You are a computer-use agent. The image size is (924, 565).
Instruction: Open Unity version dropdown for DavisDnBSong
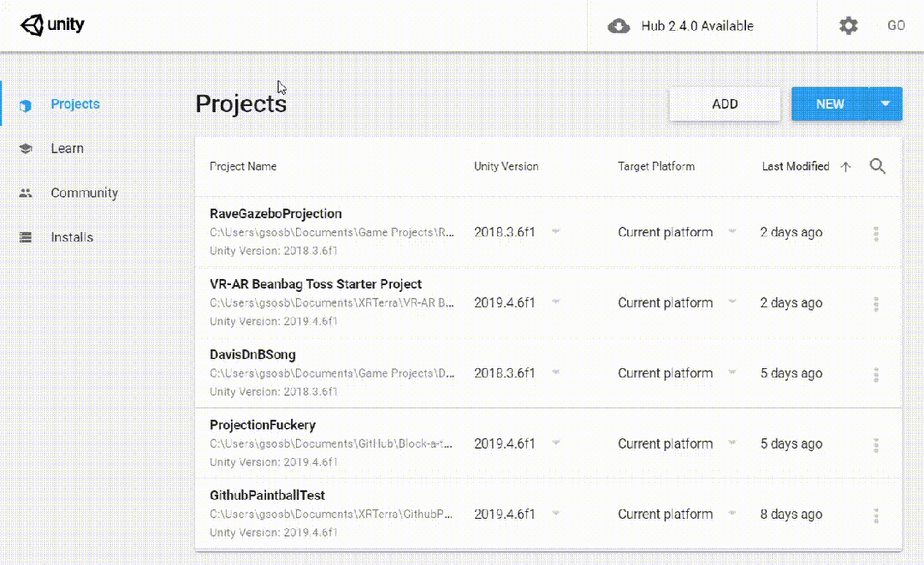(x=556, y=372)
